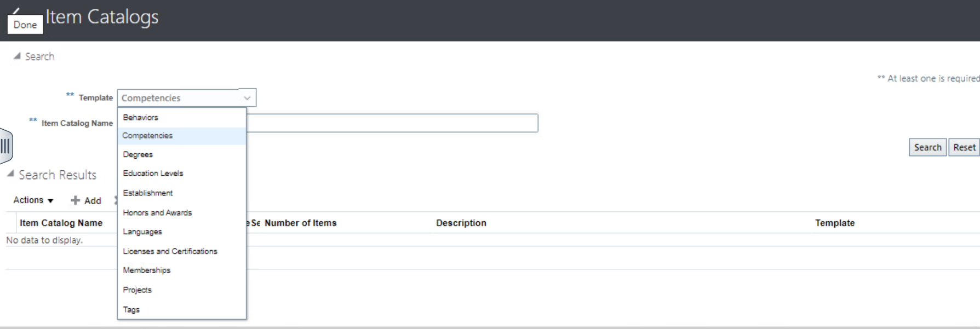Choose Memberships template option

coord(182,270)
